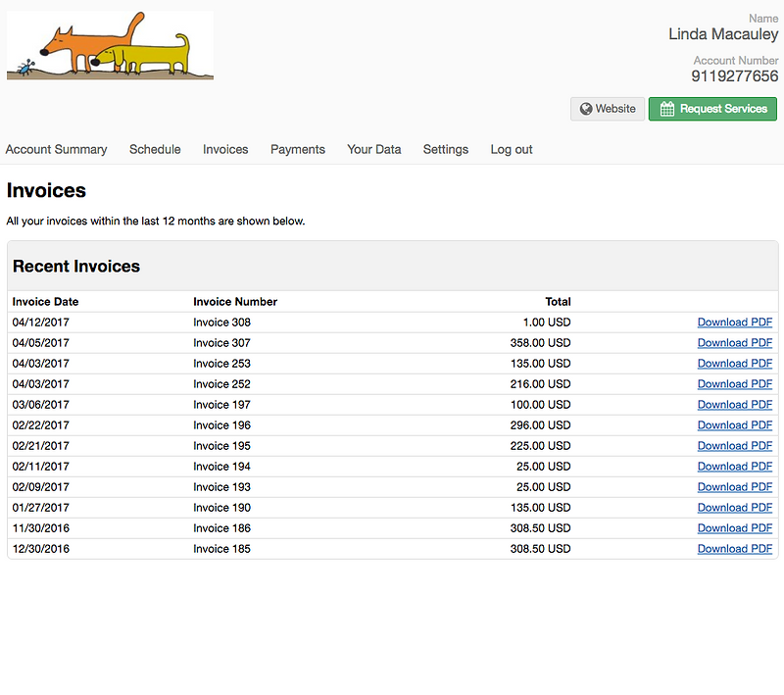Switch to the Payments tab
The image size is (784, 695).
[x=298, y=150]
